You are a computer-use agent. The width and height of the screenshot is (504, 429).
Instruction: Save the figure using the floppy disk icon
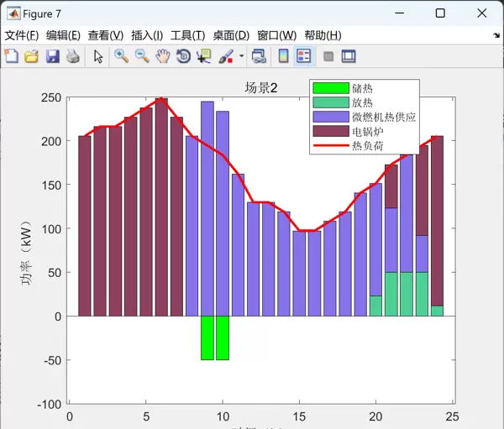pos(52,56)
